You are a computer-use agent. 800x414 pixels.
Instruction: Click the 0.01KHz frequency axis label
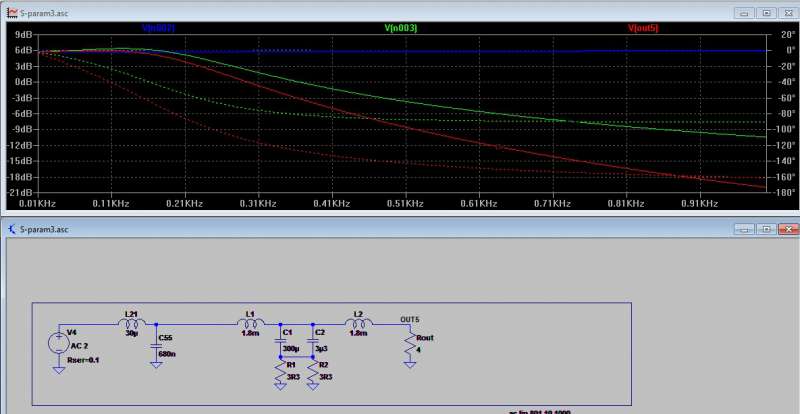37,203
